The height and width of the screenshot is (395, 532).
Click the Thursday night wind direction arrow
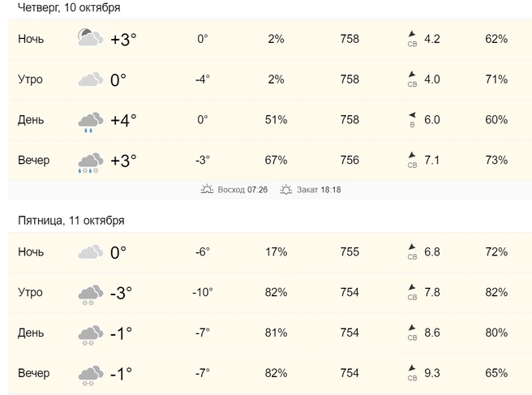point(412,34)
